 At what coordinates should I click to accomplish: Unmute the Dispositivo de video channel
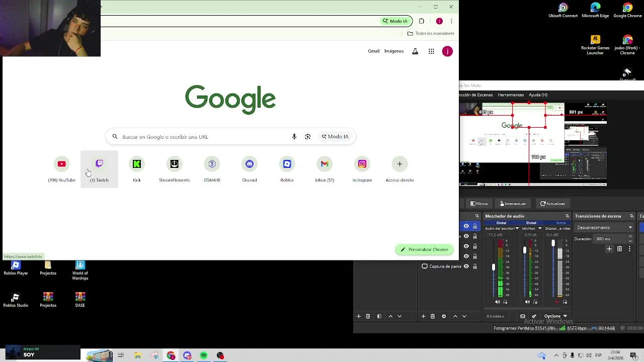(557, 302)
